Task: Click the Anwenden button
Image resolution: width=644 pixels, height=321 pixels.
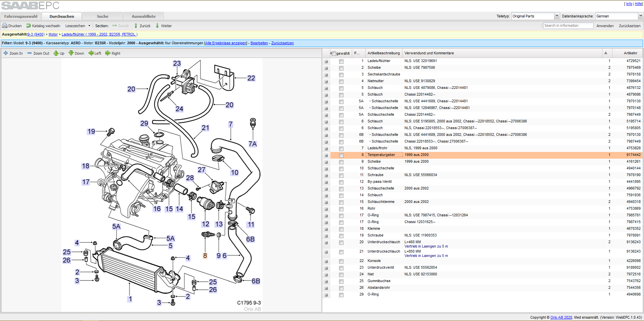Action: (605, 26)
